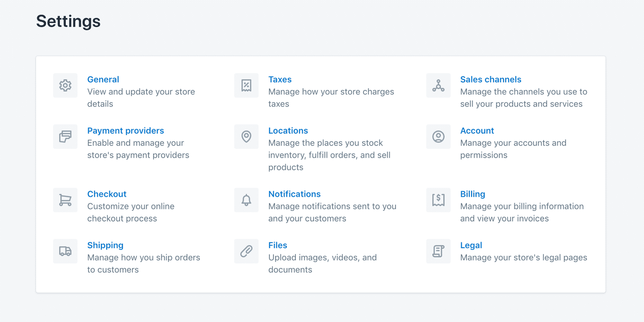Open the Legal settings link

[x=471, y=245]
